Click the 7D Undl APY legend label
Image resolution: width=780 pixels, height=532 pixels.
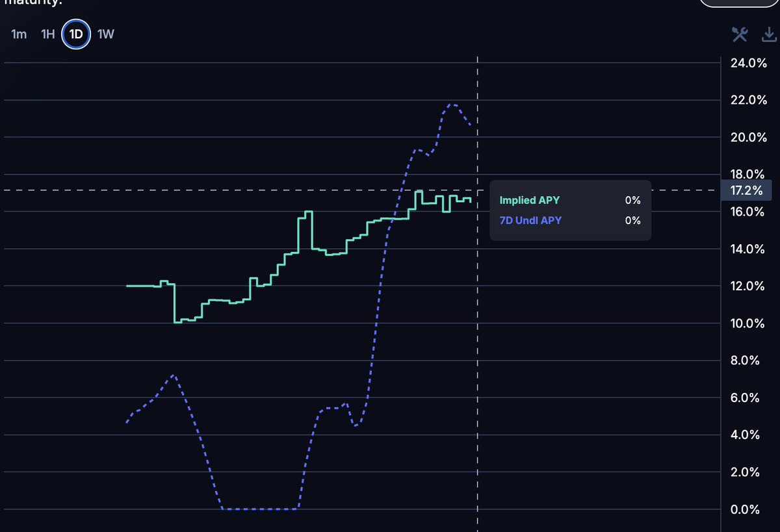click(x=530, y=220)
